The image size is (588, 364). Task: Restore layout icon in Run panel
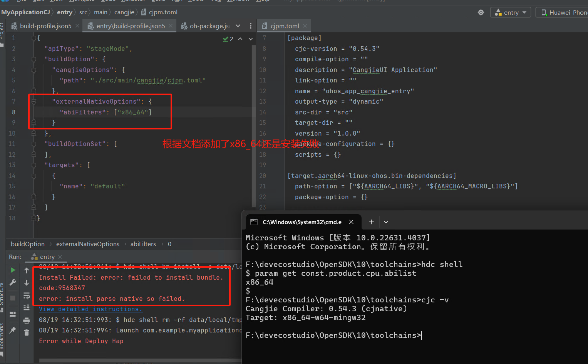click(x=13, y=314)
